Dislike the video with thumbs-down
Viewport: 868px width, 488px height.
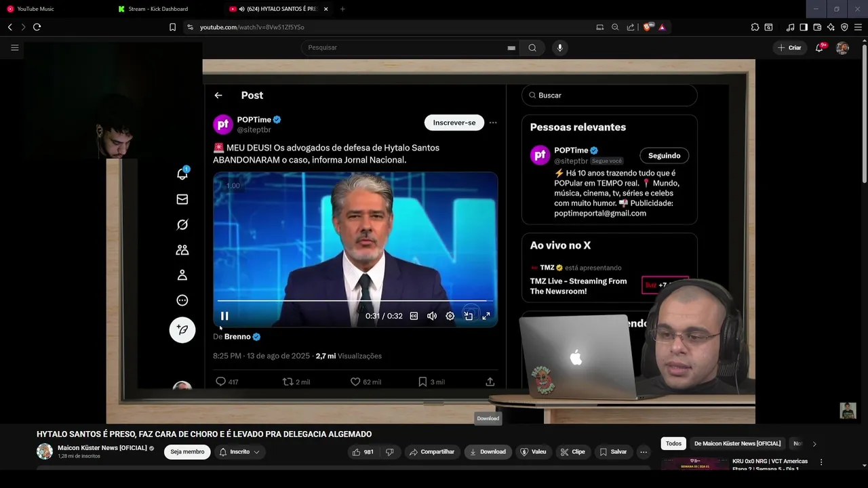[389, 452]
